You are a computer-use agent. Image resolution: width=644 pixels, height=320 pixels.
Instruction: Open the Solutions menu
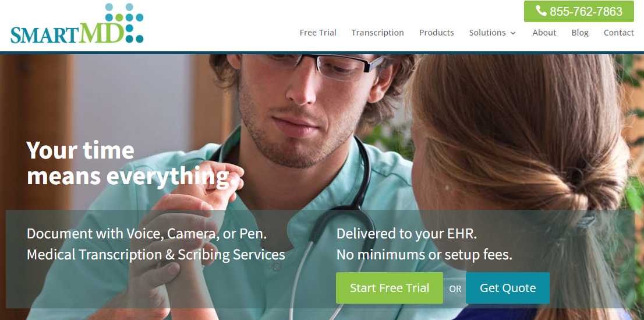pyautogui.click(x=492, y=33)
